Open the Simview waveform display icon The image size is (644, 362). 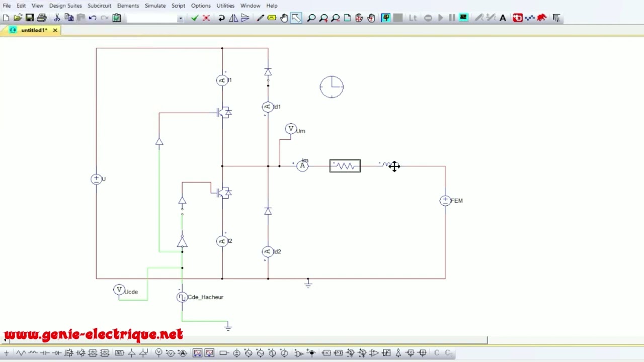point(463,18)
